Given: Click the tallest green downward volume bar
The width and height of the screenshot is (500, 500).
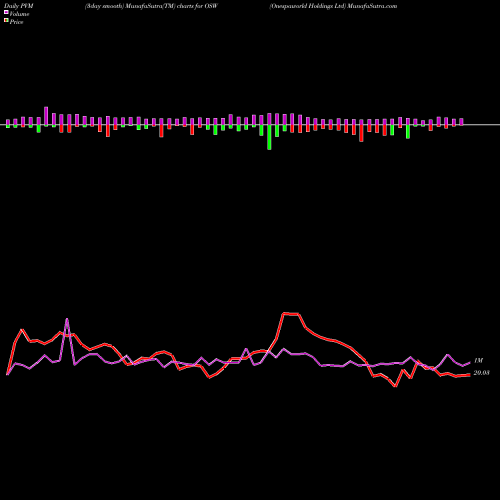Looking at the screenshot, I should click(x=269, y=137).
